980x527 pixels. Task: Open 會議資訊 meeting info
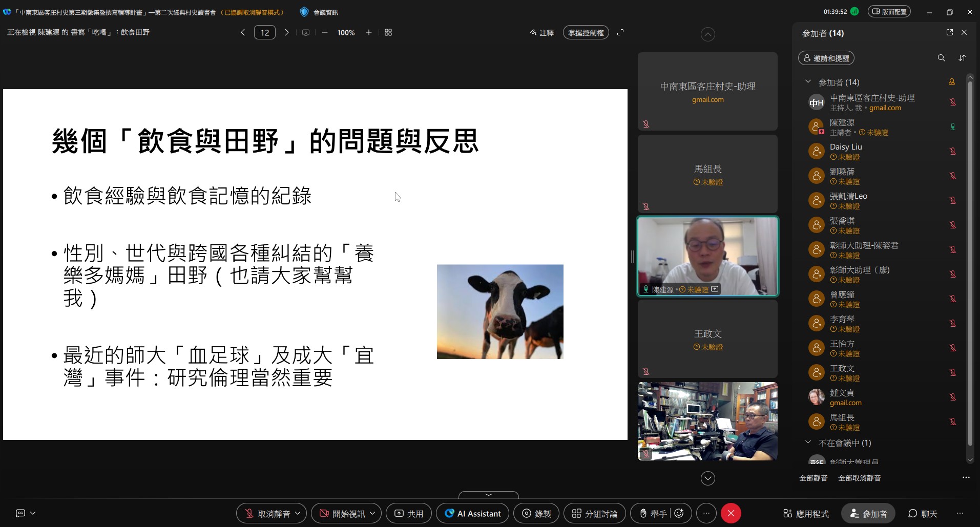[x=326, y=11]
